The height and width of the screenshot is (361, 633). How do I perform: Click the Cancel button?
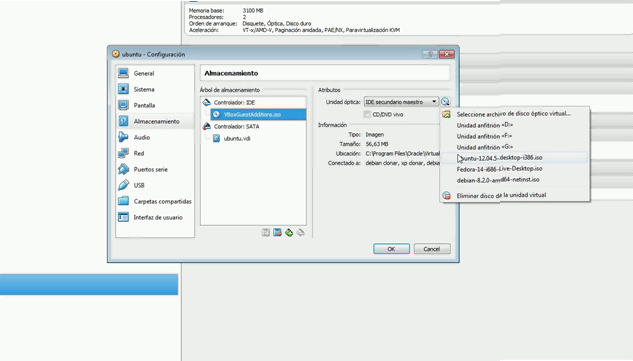[432, 249]
